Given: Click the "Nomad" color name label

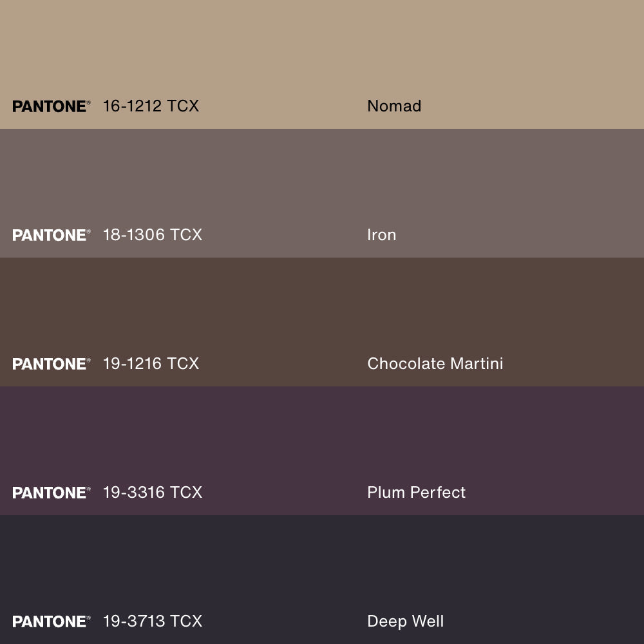Looking at the screenshot, I should (x=394, y=106).
